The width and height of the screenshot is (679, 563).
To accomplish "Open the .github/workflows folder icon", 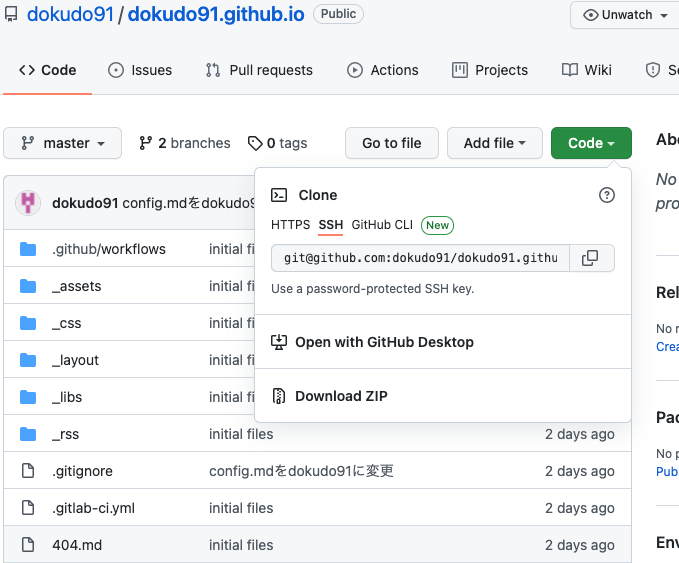I will point(28,249).
